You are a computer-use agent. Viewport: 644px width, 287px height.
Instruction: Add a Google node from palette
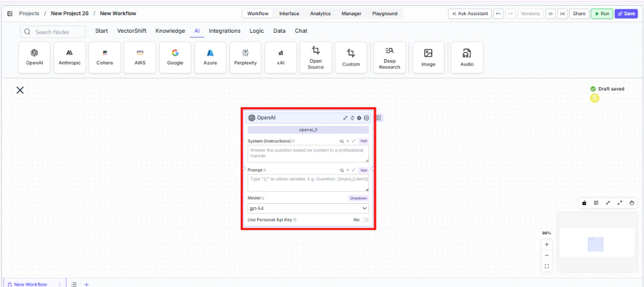click(175, 57)
